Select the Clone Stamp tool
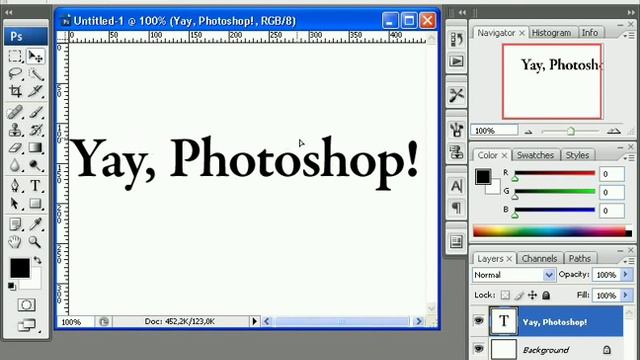The width and height of the screenshot is (640, 360). [x=15, y=130]
